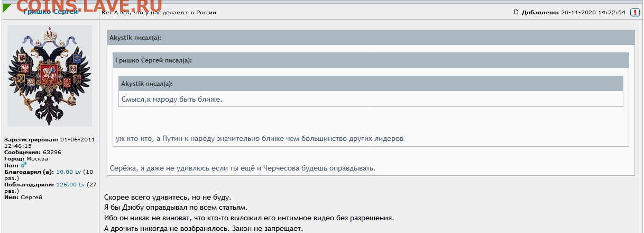
Task: Click the 'Сообщения: 63296' post count
Action: tap(33, 152)
